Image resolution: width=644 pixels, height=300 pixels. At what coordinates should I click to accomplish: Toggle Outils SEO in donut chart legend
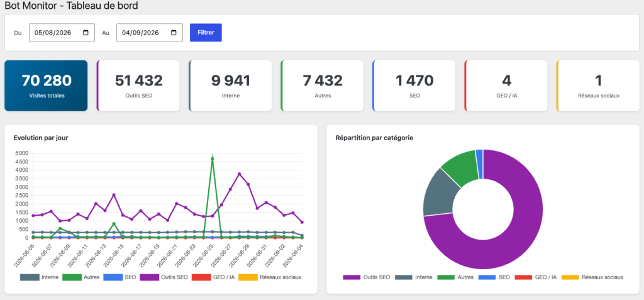coord(367,277)
